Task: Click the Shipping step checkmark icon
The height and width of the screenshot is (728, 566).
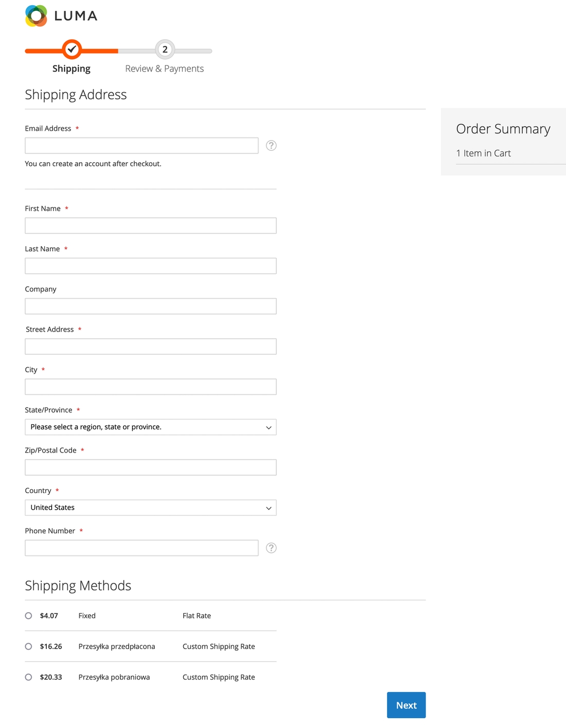Action: click(x=72, y=49)
